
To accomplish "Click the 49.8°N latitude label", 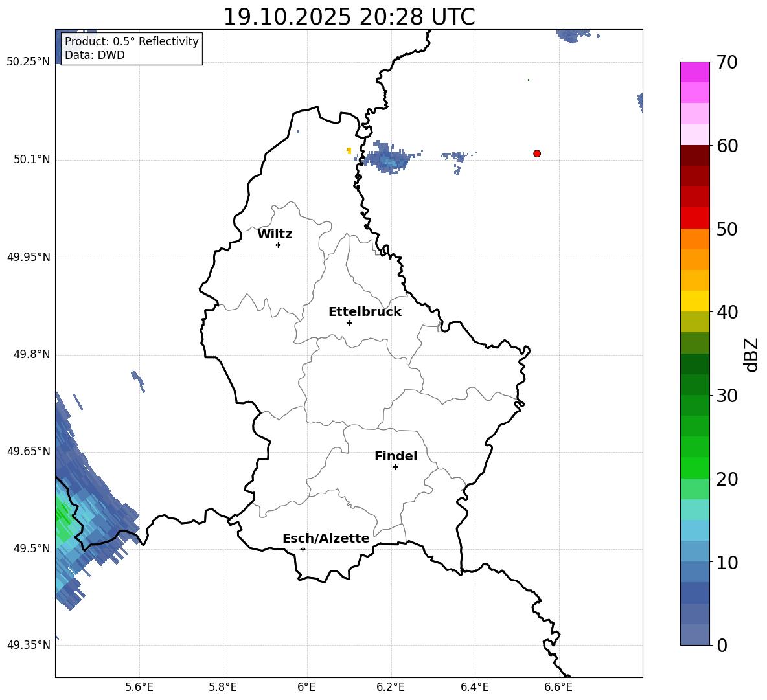I will (x=32, y=354).
